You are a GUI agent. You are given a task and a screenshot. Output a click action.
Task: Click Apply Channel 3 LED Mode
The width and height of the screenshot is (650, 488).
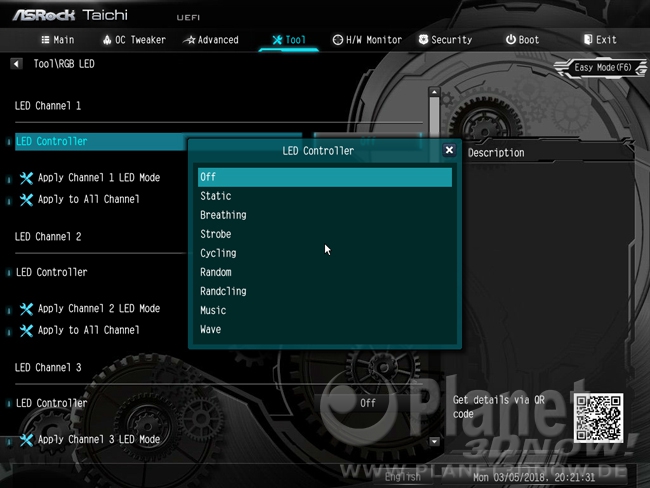click(99, 440)
